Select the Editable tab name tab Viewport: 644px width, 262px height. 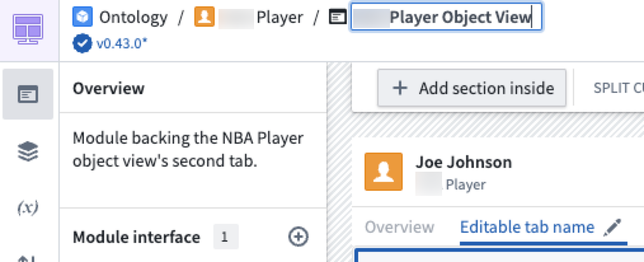(527, 228)
